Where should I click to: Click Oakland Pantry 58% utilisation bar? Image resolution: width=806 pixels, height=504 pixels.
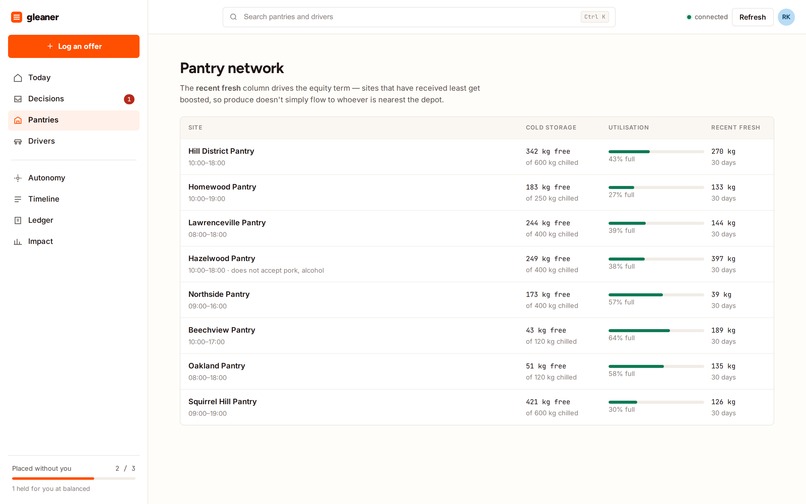tap(656, 366)
